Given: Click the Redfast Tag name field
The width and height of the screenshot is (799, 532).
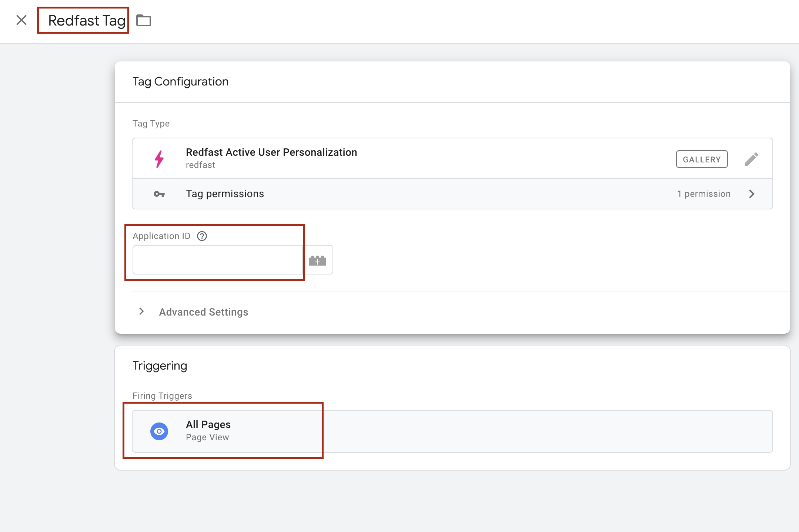Looking at the screenshot, I should click(87, 20).
